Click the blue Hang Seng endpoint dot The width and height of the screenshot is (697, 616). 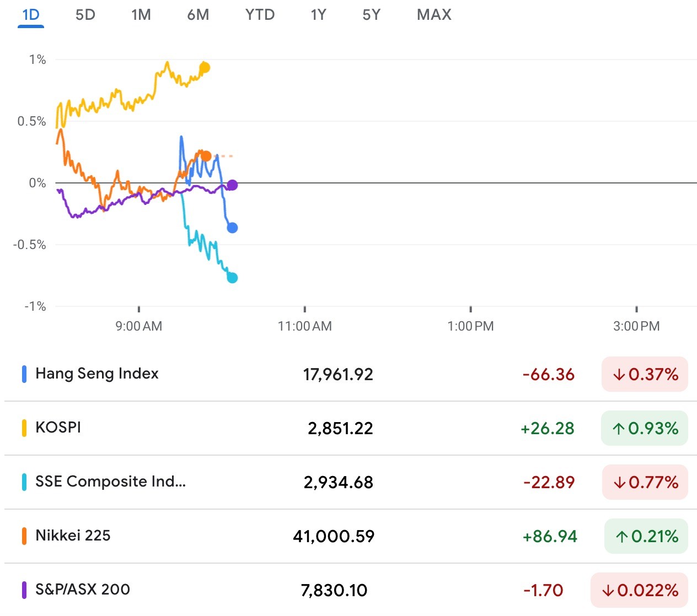click(232, 228)
